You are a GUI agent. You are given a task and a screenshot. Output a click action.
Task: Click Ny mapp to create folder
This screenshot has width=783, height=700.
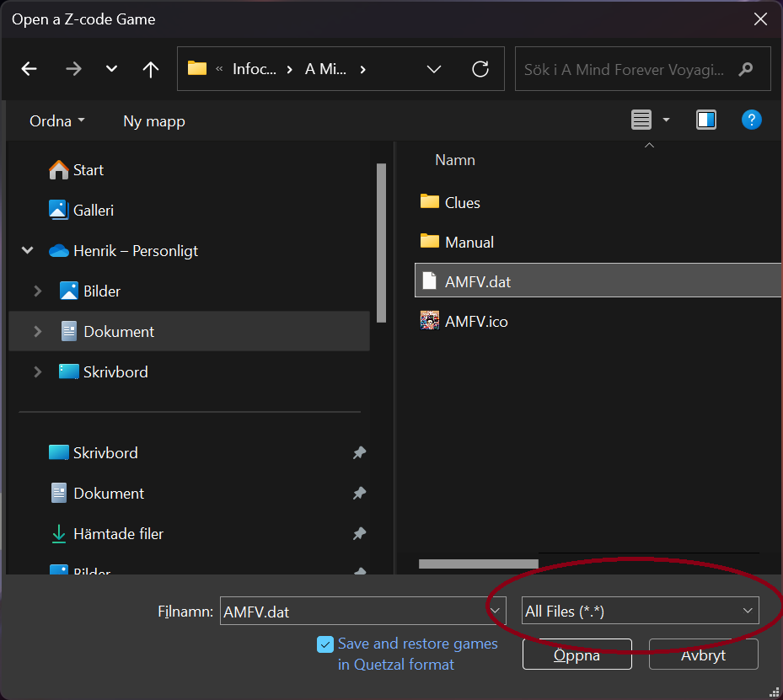[x=153, y=121]
